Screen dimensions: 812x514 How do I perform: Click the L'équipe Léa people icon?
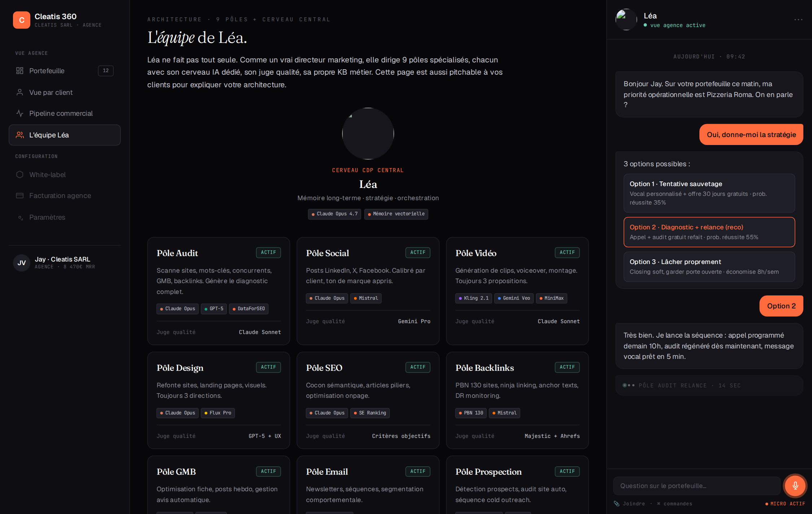pos(20,135)
